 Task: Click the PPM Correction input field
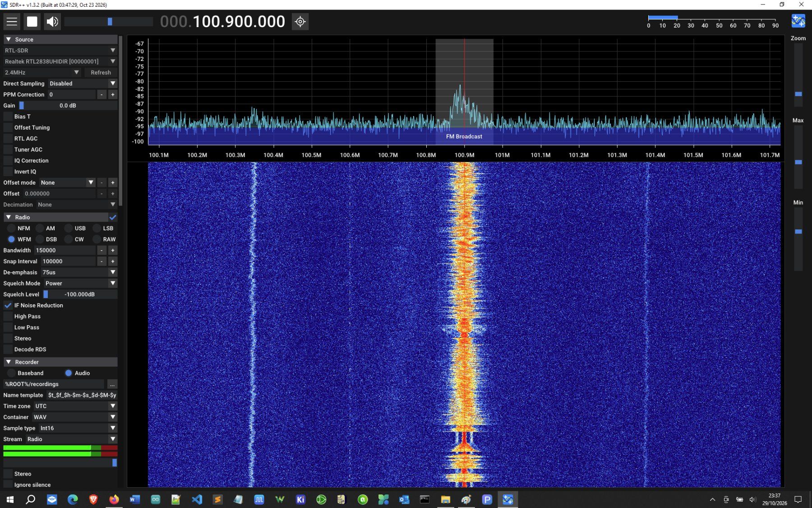click(71, 94)
